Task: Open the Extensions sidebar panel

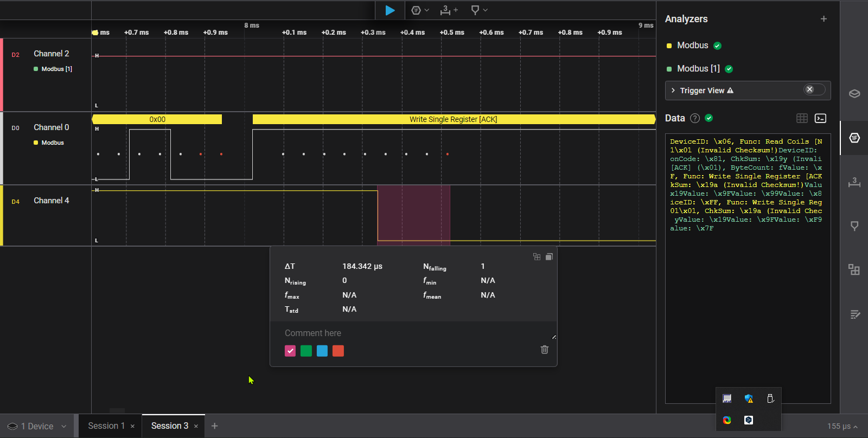Action: (x=854, y=269)
